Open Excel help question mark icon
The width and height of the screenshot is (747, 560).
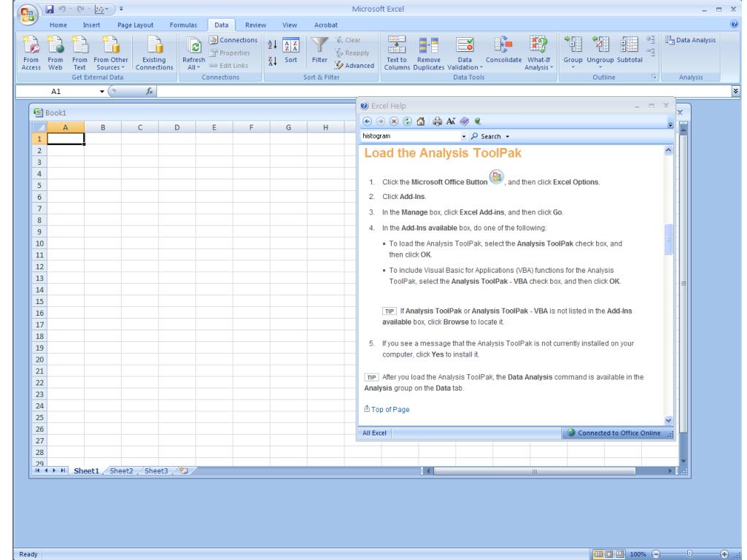click(734, 24)
